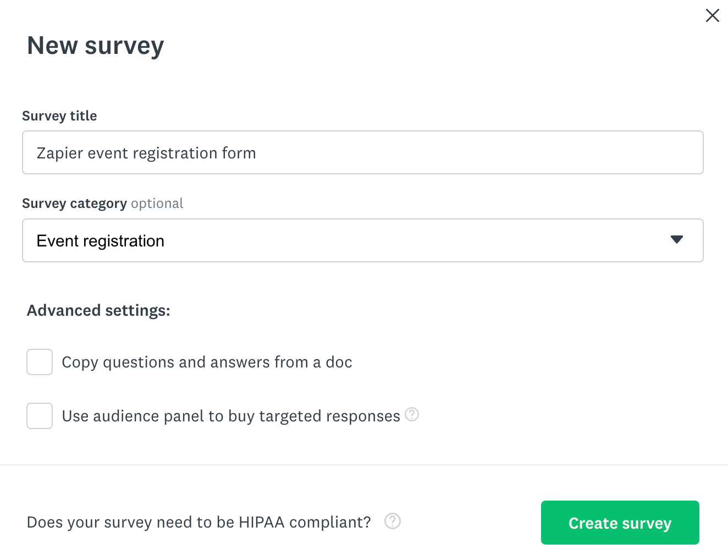Viewport: 728px width, 560px height.
Task: Click the New survey dialog heading
Action: pyautogui.click(x=96, y=45)
